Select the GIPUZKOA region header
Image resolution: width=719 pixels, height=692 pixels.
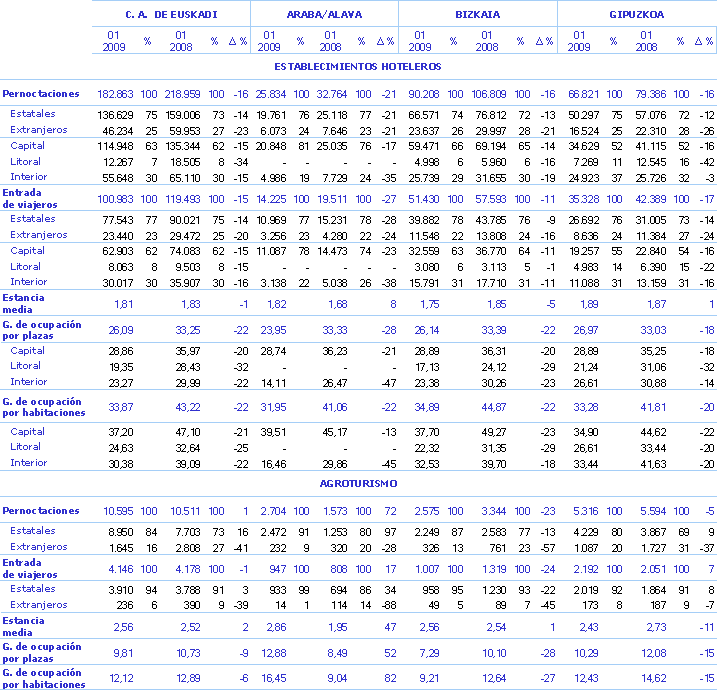point(636,15)
